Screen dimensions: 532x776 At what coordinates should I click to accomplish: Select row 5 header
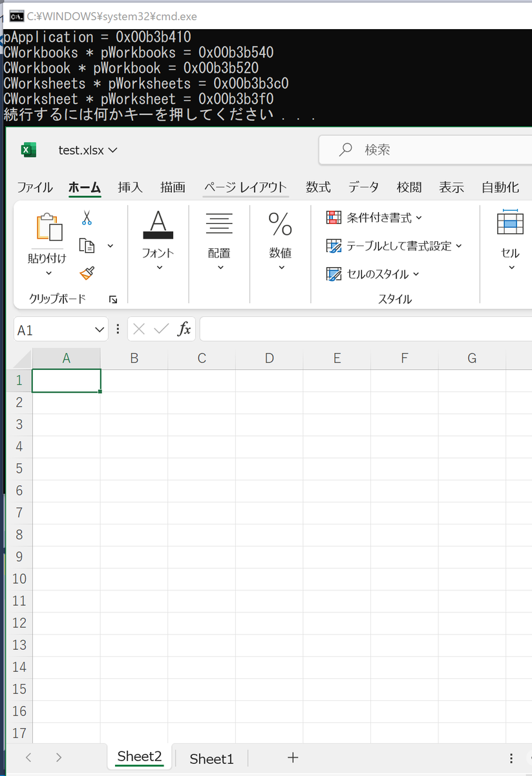(19, 468)
